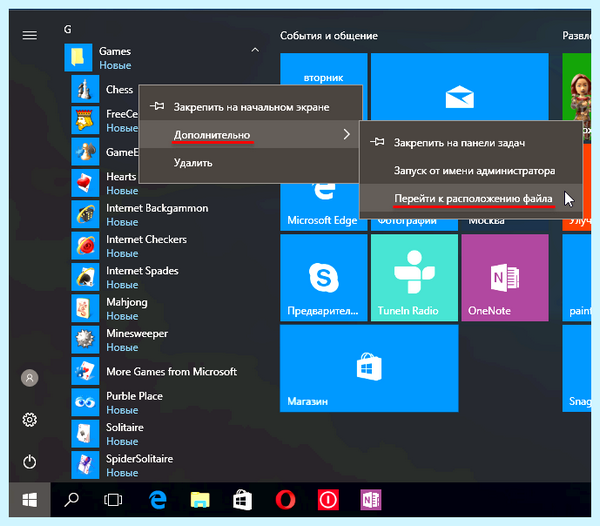600x526 pixels.
Task: Launch Edge from the taskbar
Action: [157, 500]
